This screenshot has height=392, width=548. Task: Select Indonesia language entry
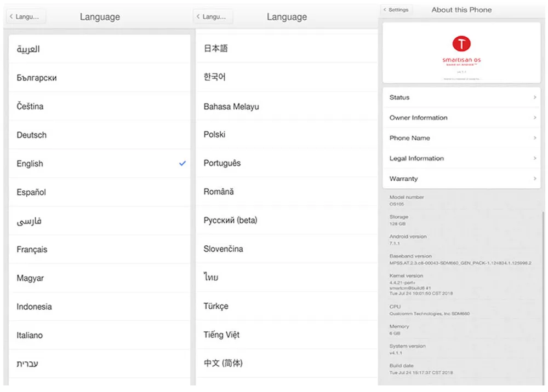pyautogui.click(x=100, y=307)
